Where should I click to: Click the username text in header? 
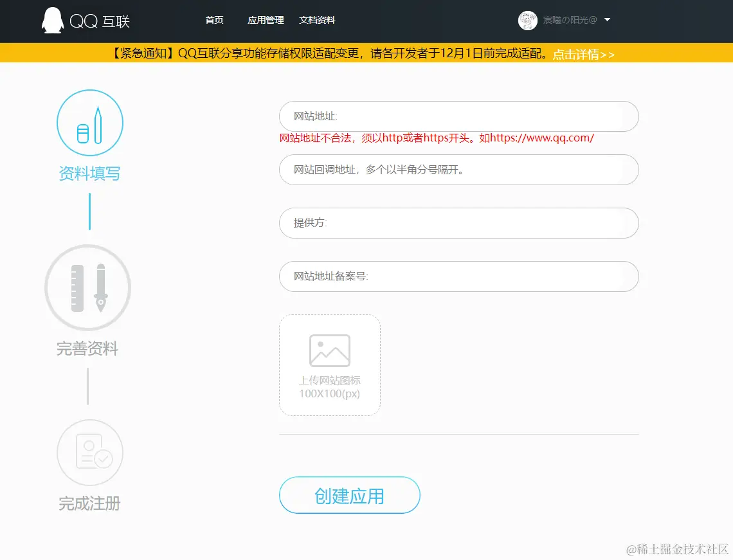coord(570,20)
